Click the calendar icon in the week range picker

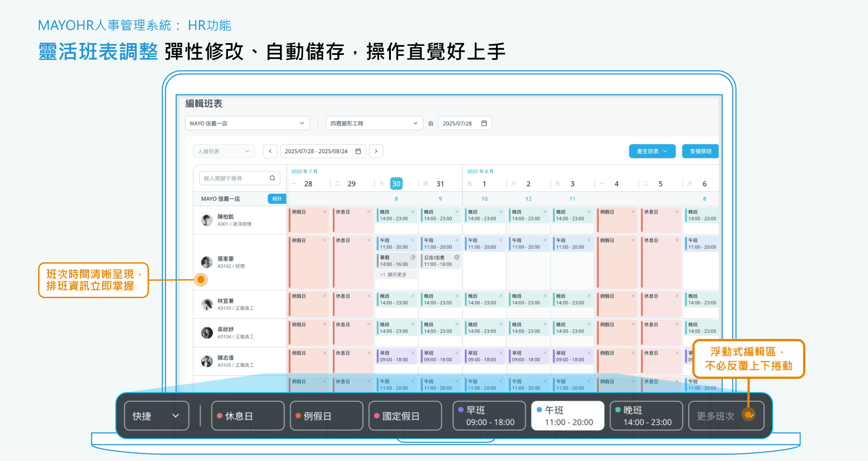point(357,151)
